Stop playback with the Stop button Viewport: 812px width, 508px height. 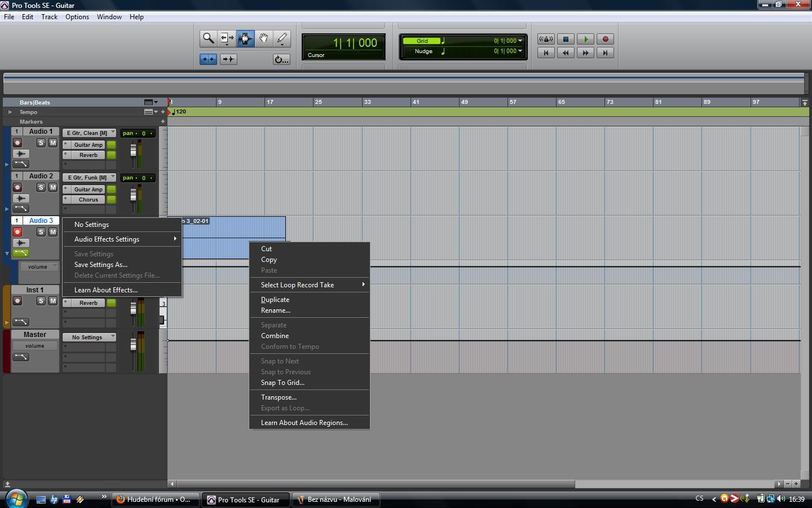click(566, 39)
